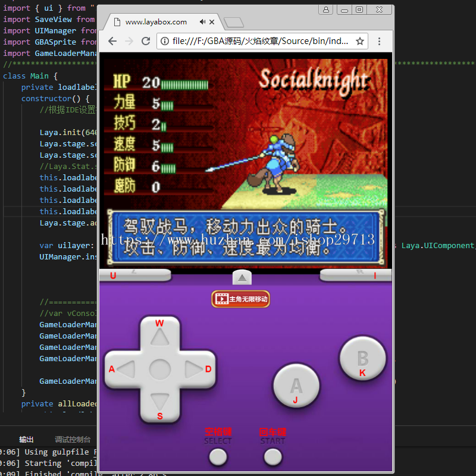Click the SELECT round button

coord(218,457)
